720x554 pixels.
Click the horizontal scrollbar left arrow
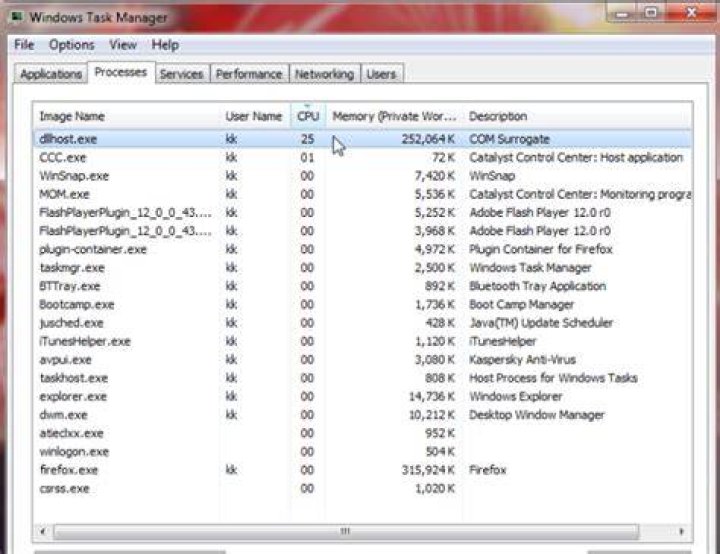pos(43,531)
